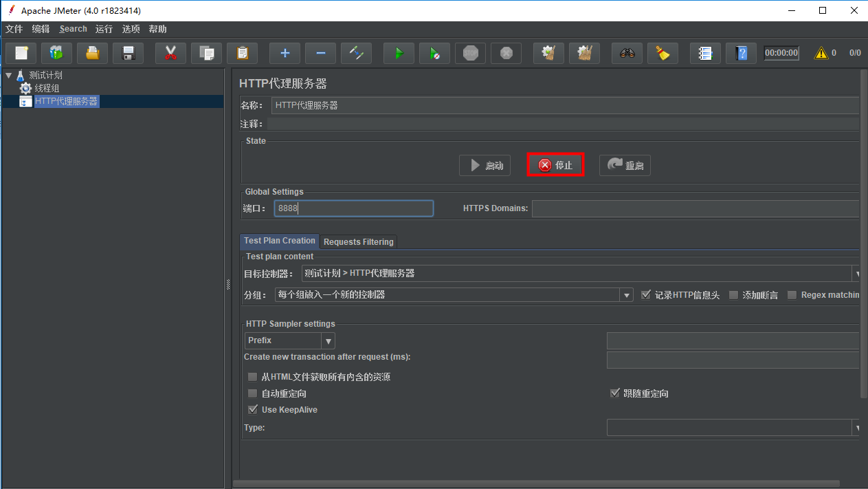Click the Shutdown round X icon

(506, 53)
